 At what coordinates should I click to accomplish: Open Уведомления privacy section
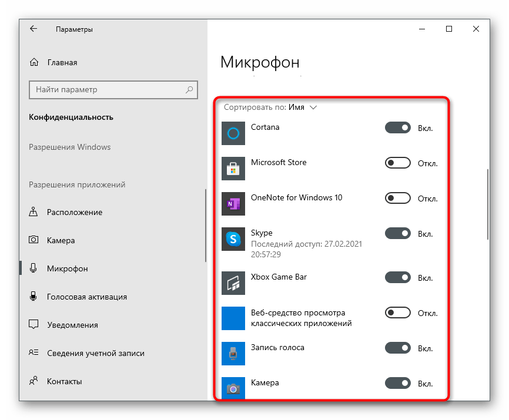click(x=72, y=325)
